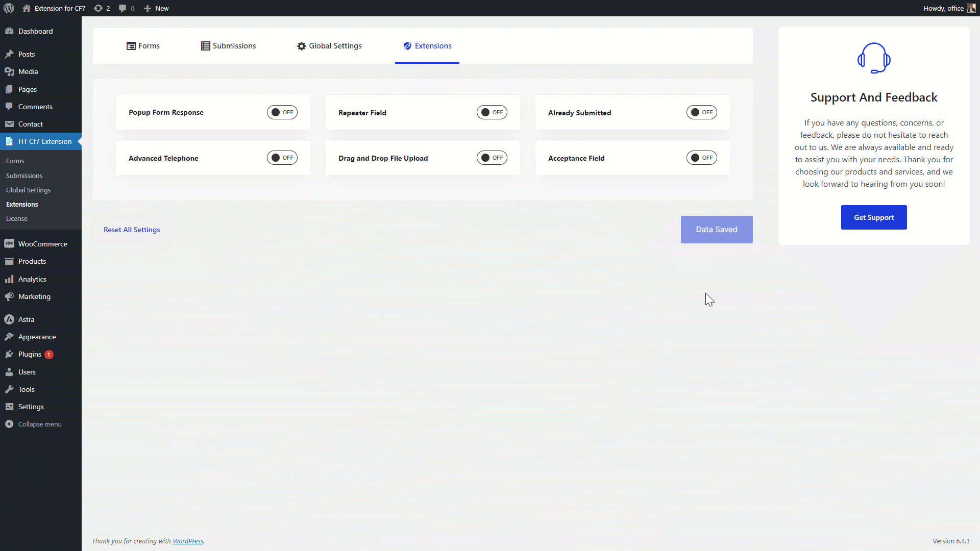Switch to the Global Settings tab
Image resolution: width=980 pixels, height=551 pixels.
coord(329,46)
